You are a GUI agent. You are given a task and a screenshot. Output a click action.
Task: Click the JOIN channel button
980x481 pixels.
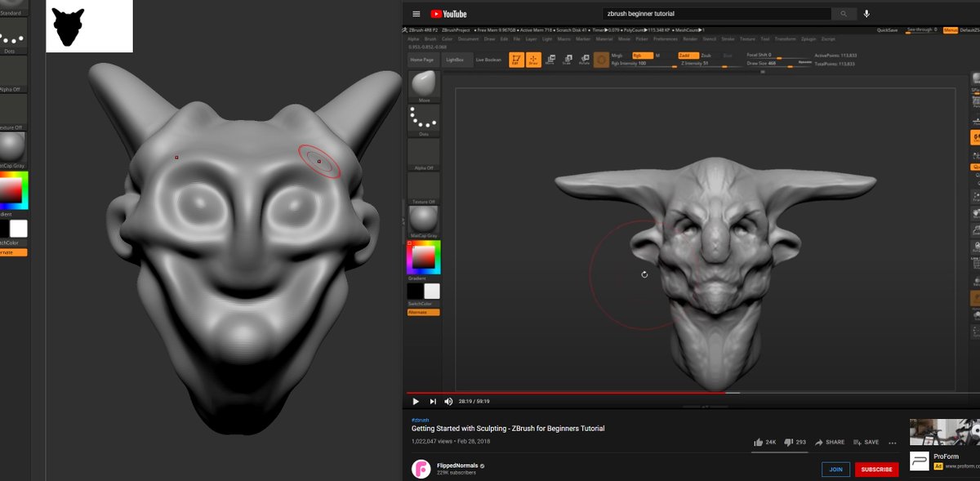835,470
